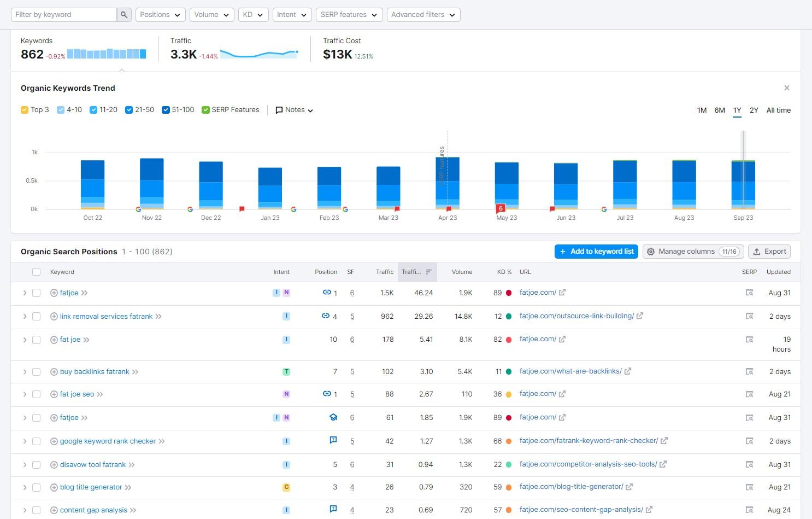Click the gear icon in Manage columns
Image resolution: width=812 pixels, height=519 pixels.
coord(651,252)
